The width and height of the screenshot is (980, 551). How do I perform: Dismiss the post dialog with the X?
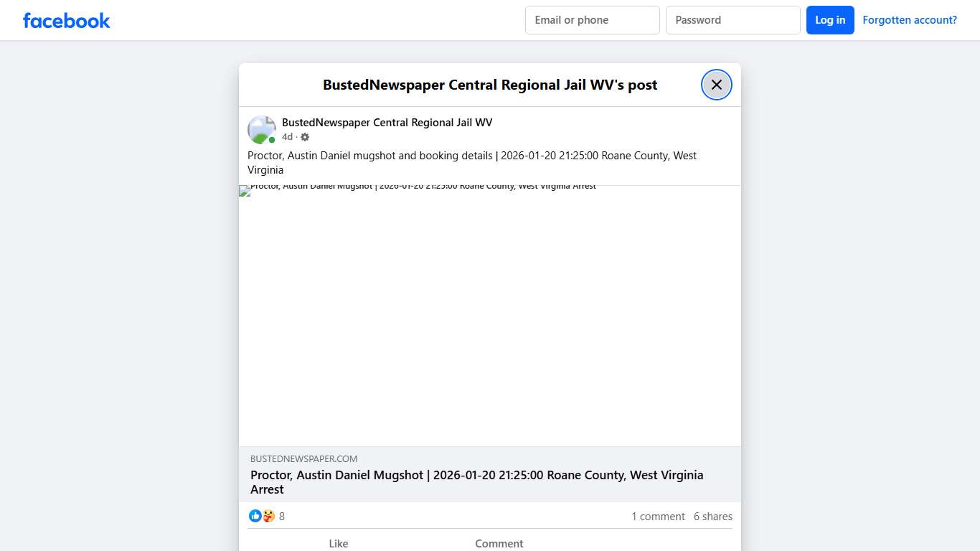point(716,84)
